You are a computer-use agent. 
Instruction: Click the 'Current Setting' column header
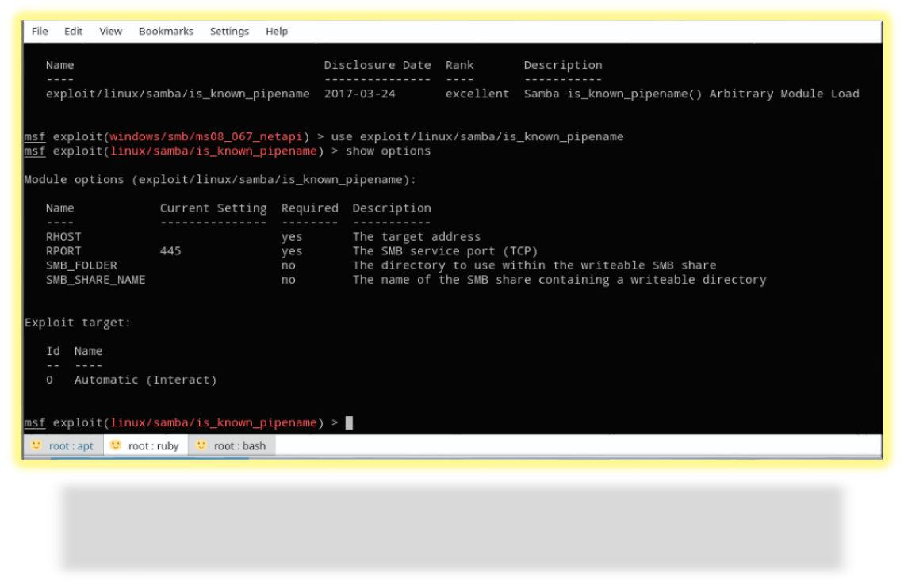tap(213, 208)
